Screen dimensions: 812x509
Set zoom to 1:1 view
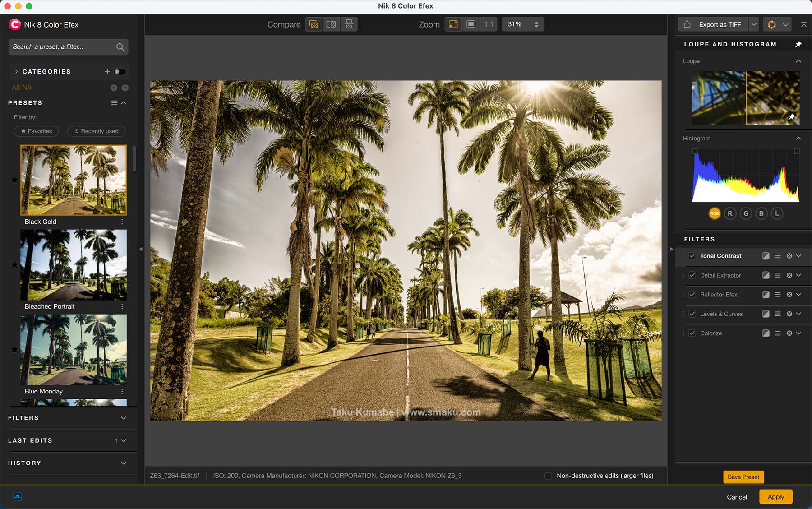tap(489, 24)
